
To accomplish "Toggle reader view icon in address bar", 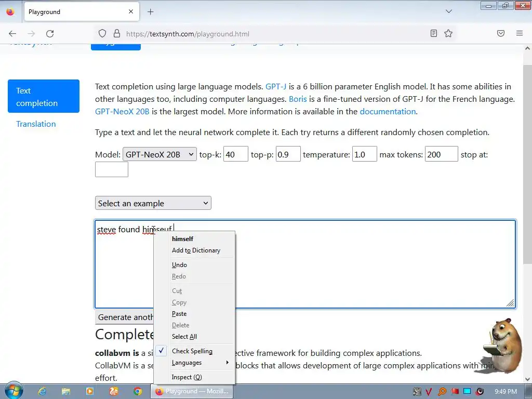I will 434,33.
